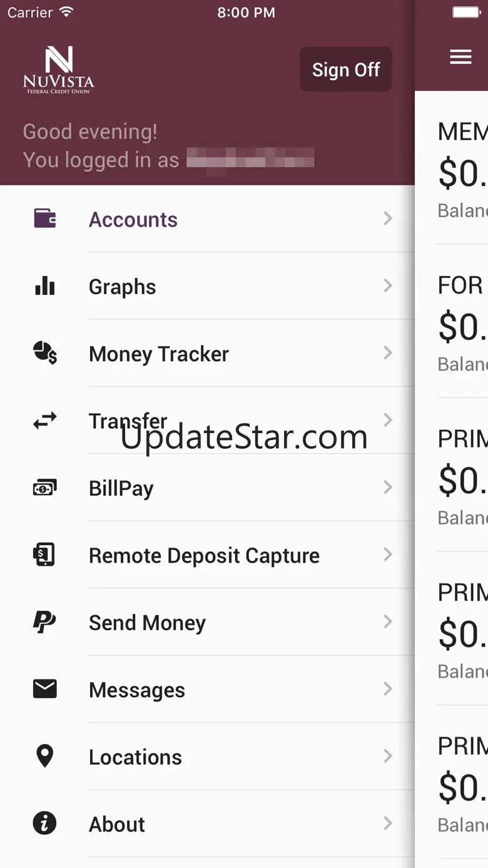This screenshot has width=488, height=868.
Task: Select the Messages menu label
Action: [x=137, y=690]
